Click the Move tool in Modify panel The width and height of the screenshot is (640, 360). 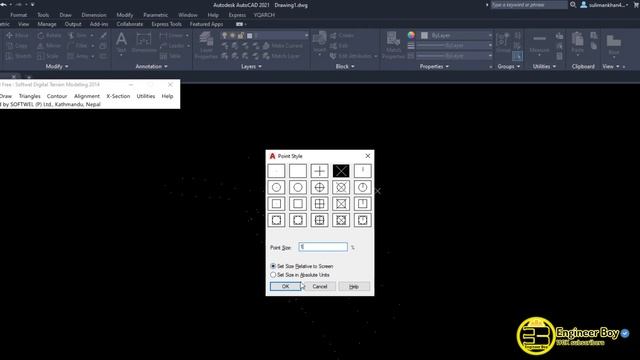click(17, 36)
